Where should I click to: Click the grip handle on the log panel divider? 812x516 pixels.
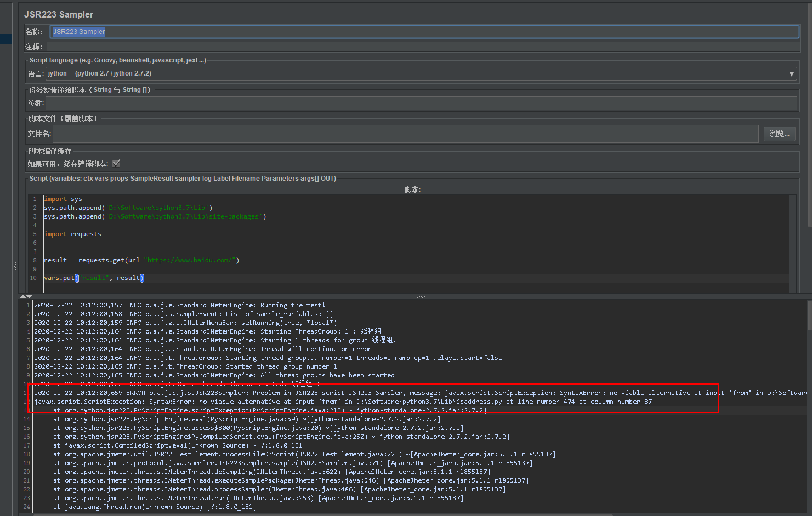click(421, 296)
